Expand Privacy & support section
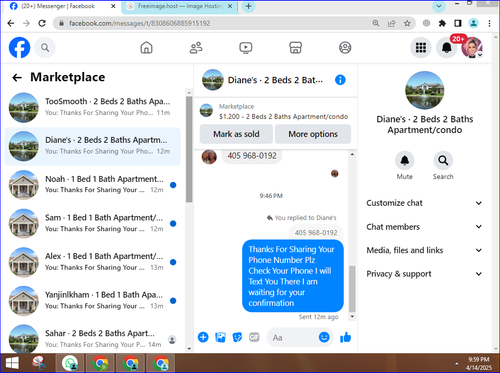 [x=424, y=274]
